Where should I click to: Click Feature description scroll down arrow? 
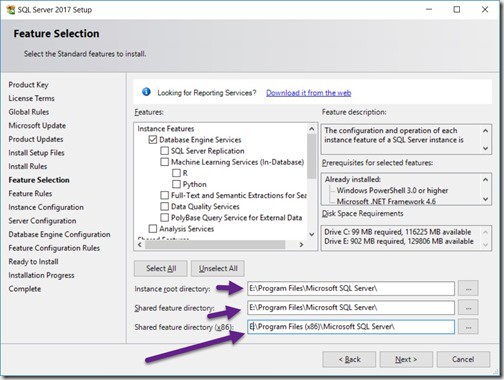485,148
